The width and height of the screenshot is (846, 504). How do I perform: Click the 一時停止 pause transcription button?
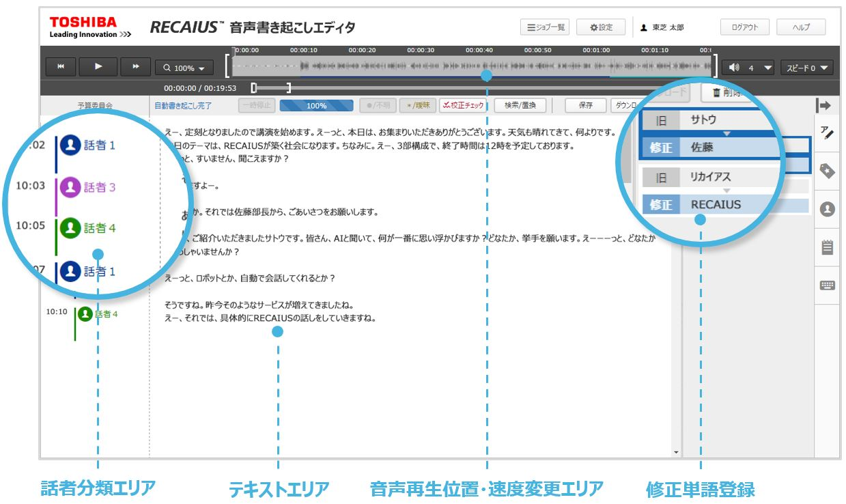click(x=257, y=106)
